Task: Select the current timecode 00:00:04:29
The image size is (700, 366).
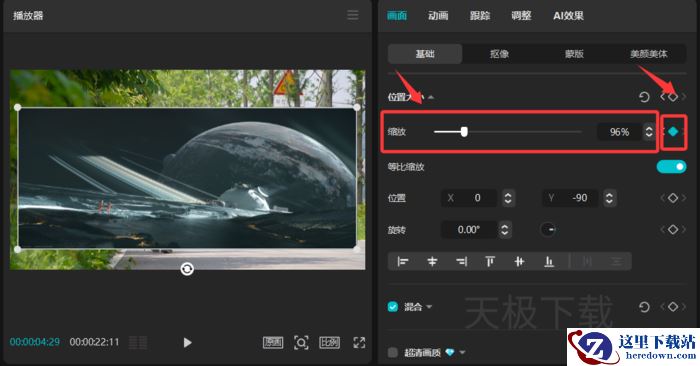Action: pos(35,342)
